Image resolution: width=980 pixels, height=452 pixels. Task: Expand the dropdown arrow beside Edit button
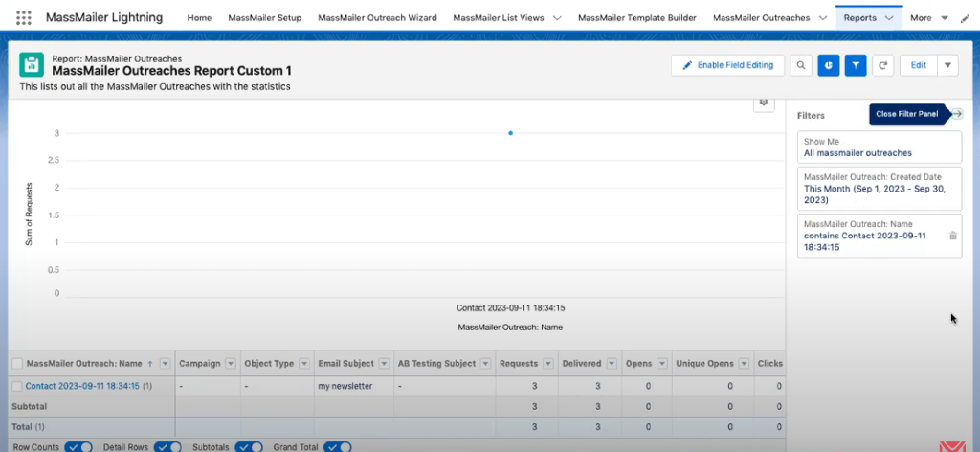pos(947,65)
